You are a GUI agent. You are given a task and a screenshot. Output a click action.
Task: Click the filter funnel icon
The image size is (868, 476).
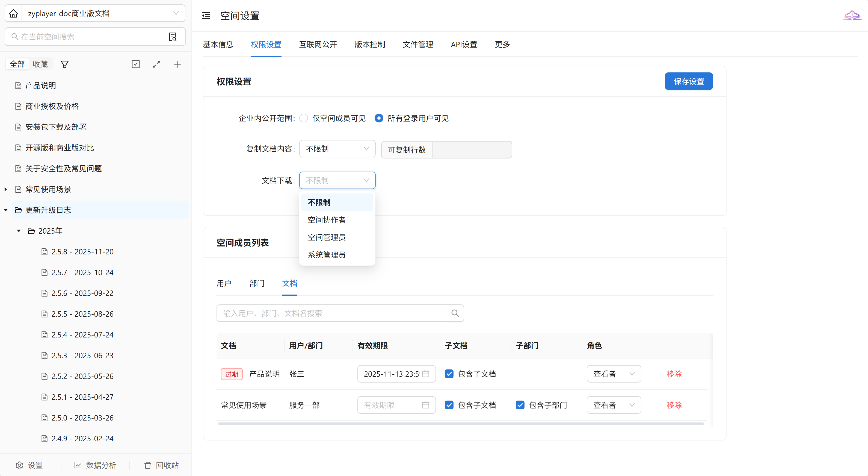(x=65, y=64)
